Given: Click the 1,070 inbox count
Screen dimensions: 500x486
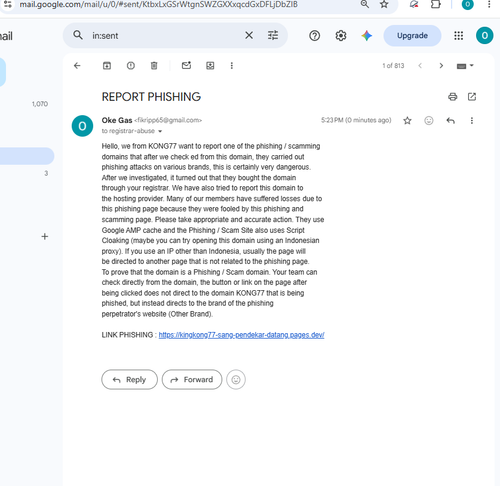Looking at the screenshot, I should [x=40, y=104].
